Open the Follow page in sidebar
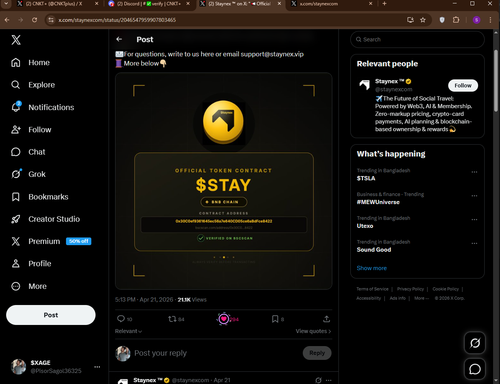This screenshot has height=384, width=500. 31,130
